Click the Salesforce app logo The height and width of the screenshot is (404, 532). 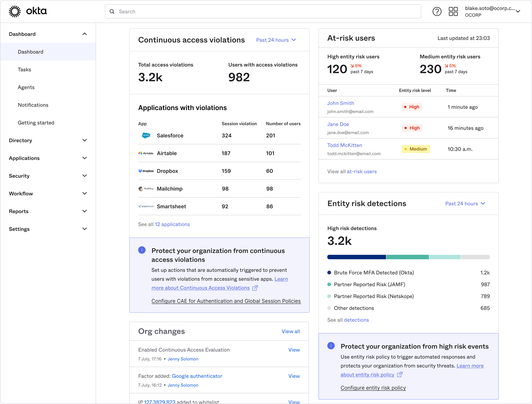coord(146,135)
